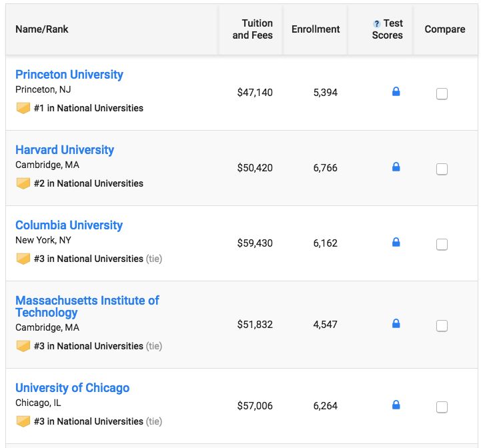Click the lock icon for Princeton University
The height and width of the screenshot is (448, 481).
pos(396,92)
